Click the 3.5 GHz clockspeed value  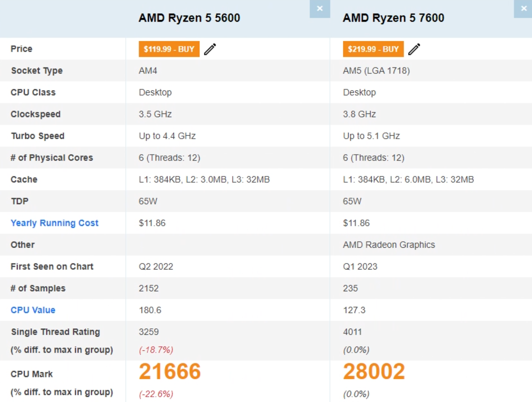point(155,114)
